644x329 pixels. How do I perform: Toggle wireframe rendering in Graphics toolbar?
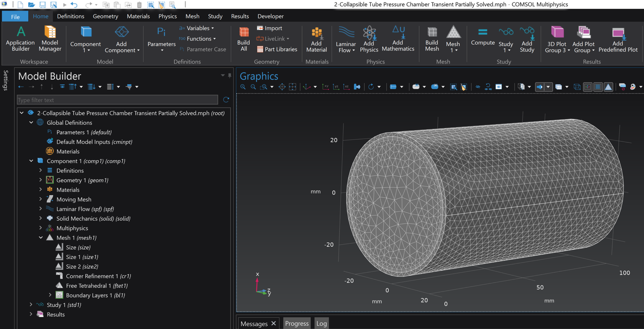[x=577, y=87]
